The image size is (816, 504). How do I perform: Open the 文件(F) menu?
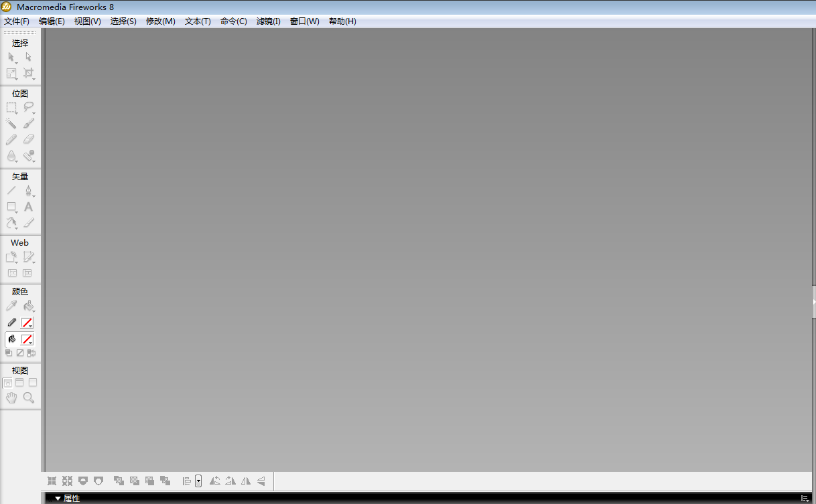click(x=17, y=21)
